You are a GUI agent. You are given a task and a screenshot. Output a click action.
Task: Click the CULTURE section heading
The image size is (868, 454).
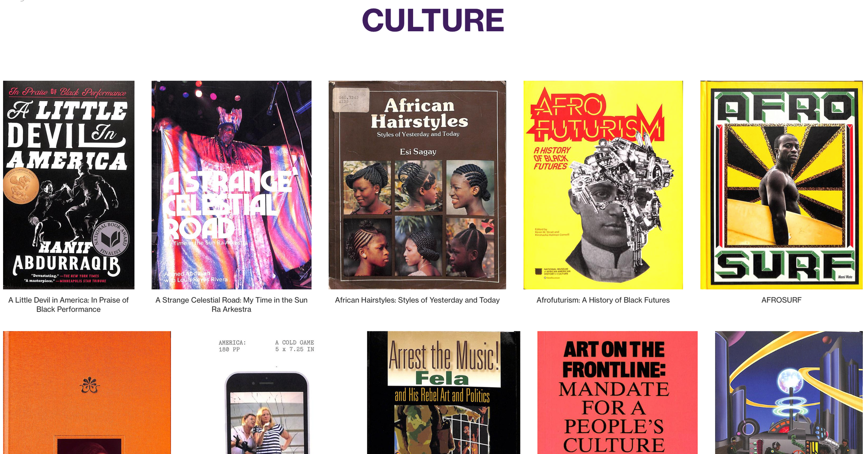433,20
